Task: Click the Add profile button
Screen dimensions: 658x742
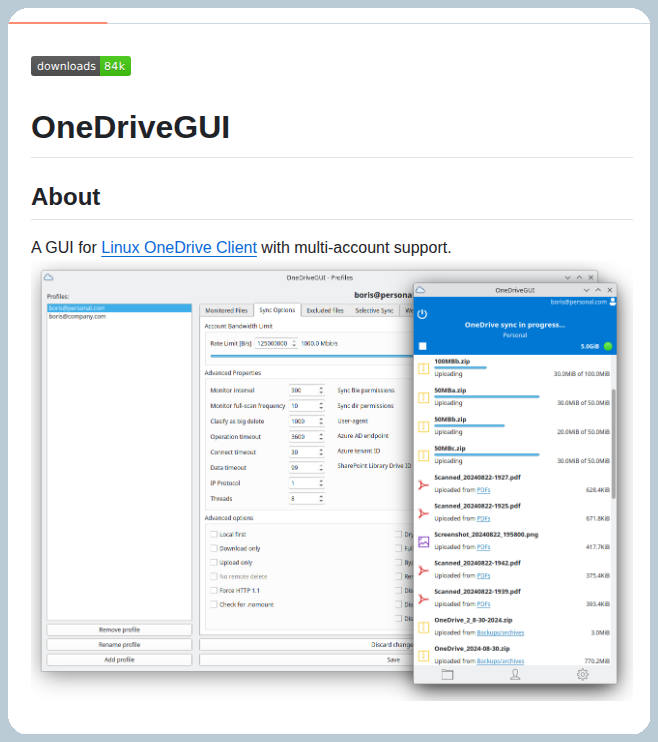Action: (x=119, y=660)
